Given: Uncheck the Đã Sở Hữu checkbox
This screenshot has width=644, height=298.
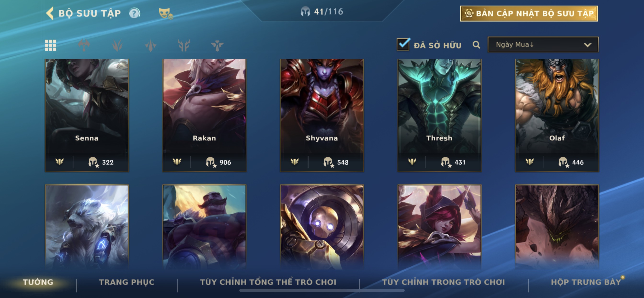Looking at the screenshot, I should [403, 45].
